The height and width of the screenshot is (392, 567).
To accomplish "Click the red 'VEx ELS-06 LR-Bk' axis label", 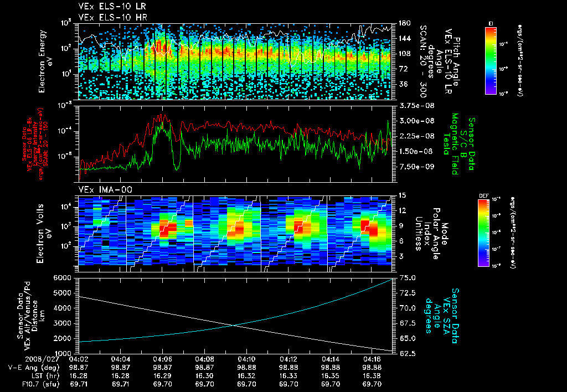I will coord(29,144).
